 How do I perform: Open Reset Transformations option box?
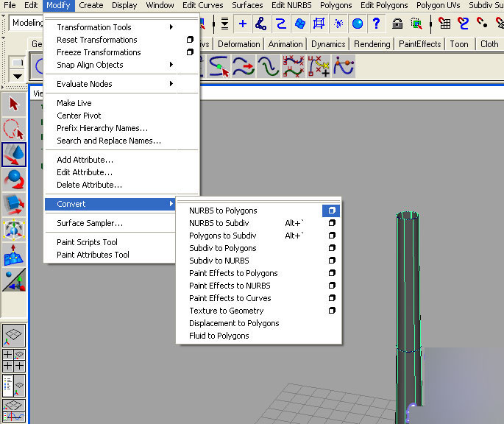point(190,40)
